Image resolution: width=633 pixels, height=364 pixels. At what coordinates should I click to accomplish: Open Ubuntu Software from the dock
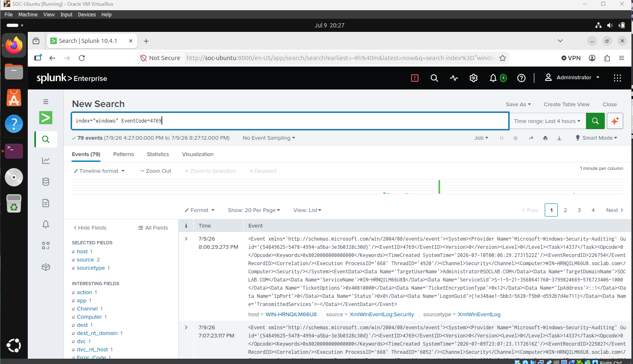[x=14, y=98]
